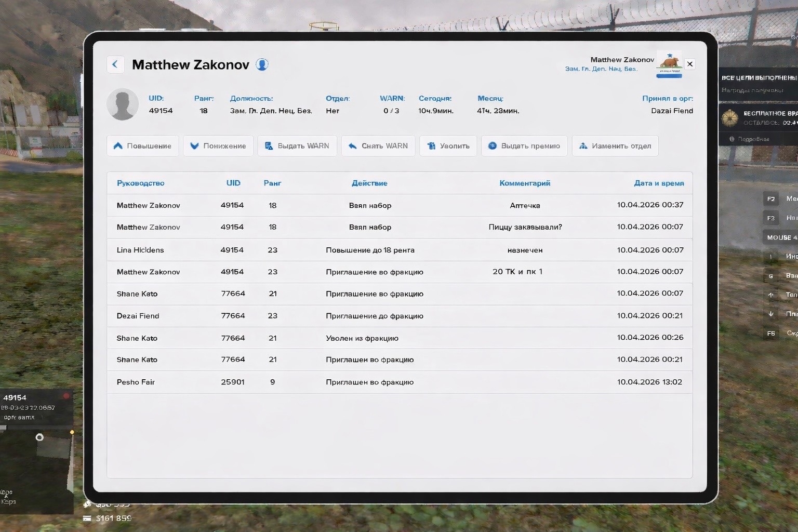Image resolution: width=798 pixels, height=532 pixels.
Task: Click Выдать премию bonus button
Action: 524,146
